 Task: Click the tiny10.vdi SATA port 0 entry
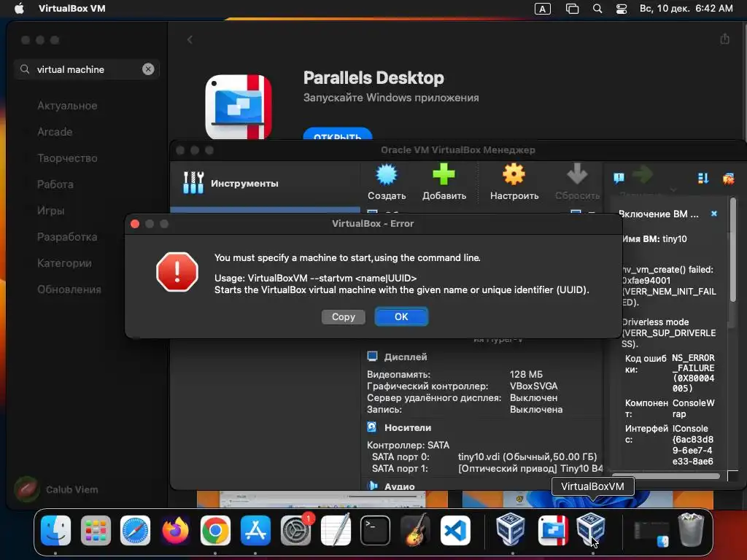[527, 456]
